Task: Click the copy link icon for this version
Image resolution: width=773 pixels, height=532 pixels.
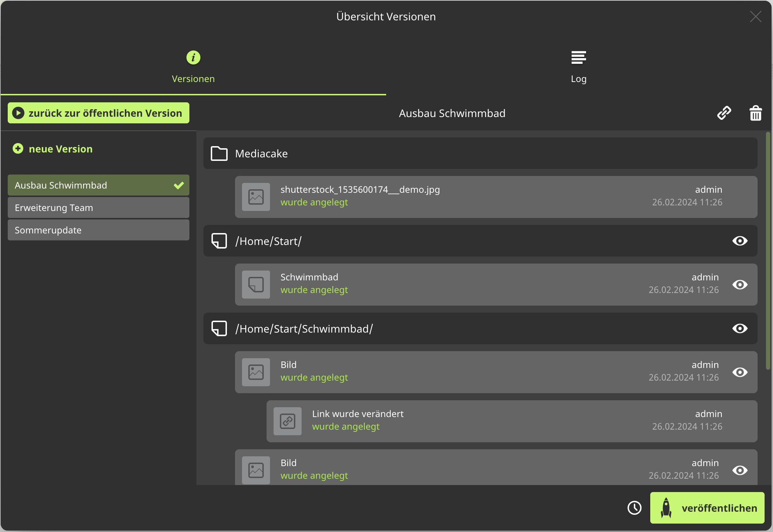Action: click(724, 113)
